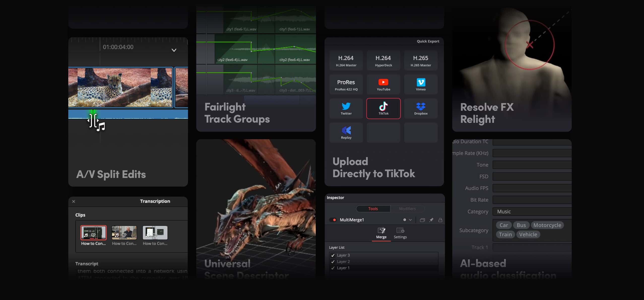The width and height of the screenshot is (644, 300).
Task: Select the Vehicle subcategory tag
Action: (x=528, y=235)
